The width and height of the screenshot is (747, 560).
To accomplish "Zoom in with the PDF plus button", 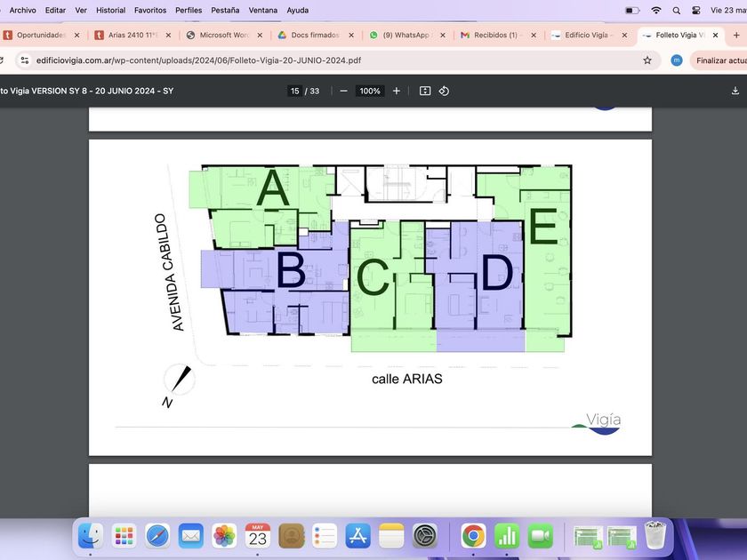I will coord(397,91).
